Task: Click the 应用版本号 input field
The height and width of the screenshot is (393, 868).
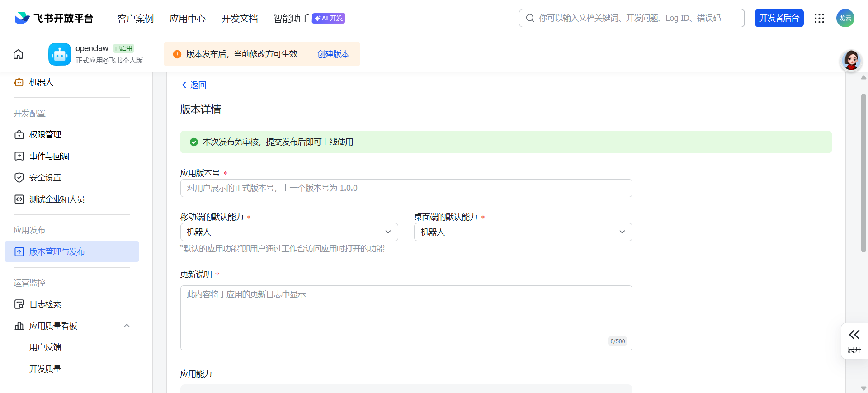Action: point(406,188)
